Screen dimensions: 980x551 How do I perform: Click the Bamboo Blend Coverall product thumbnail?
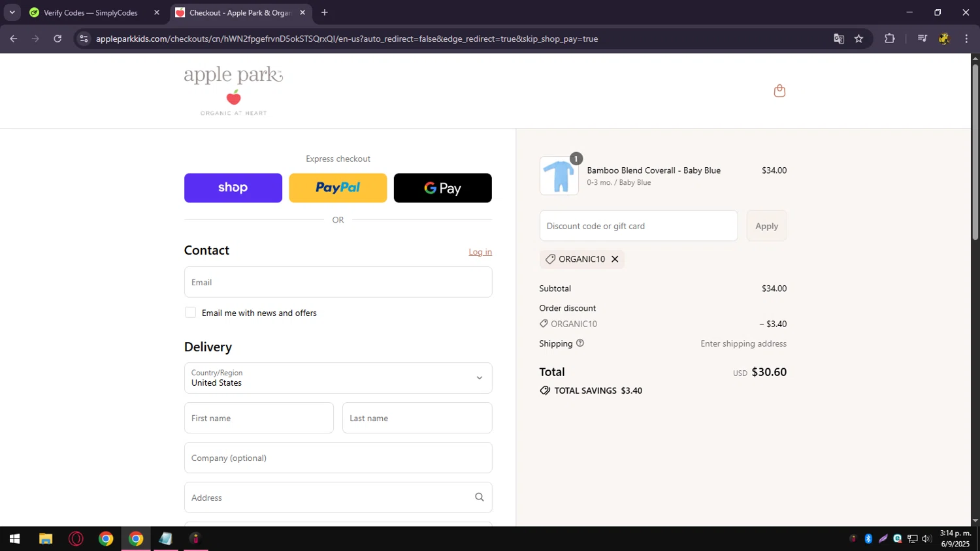click(x=559, y=176)
